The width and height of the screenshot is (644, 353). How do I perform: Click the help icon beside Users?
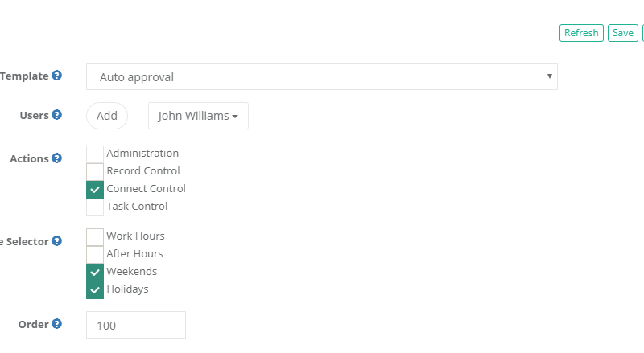pos(57,115)
